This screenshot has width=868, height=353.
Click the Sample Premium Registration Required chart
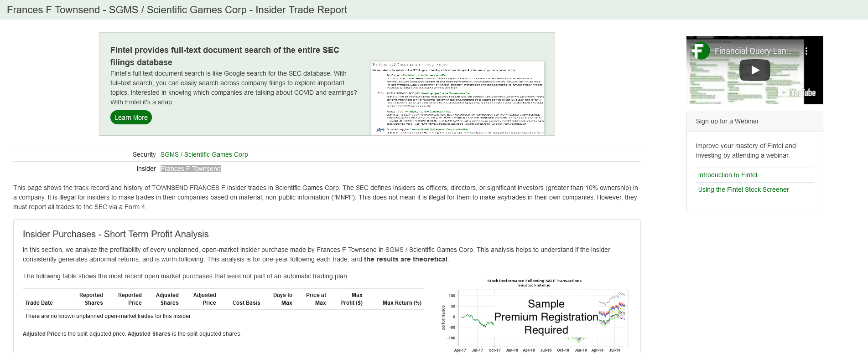coord(535,315)
